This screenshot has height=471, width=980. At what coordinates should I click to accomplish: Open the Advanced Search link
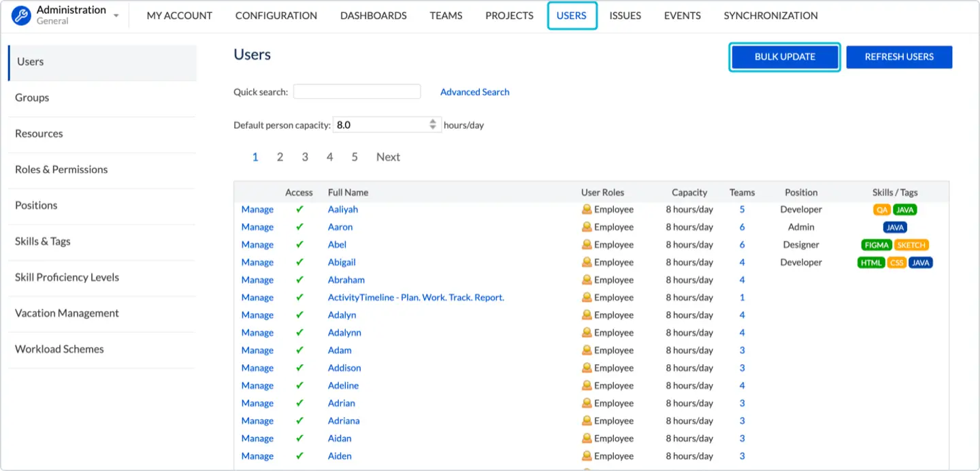tap(474, 92)
